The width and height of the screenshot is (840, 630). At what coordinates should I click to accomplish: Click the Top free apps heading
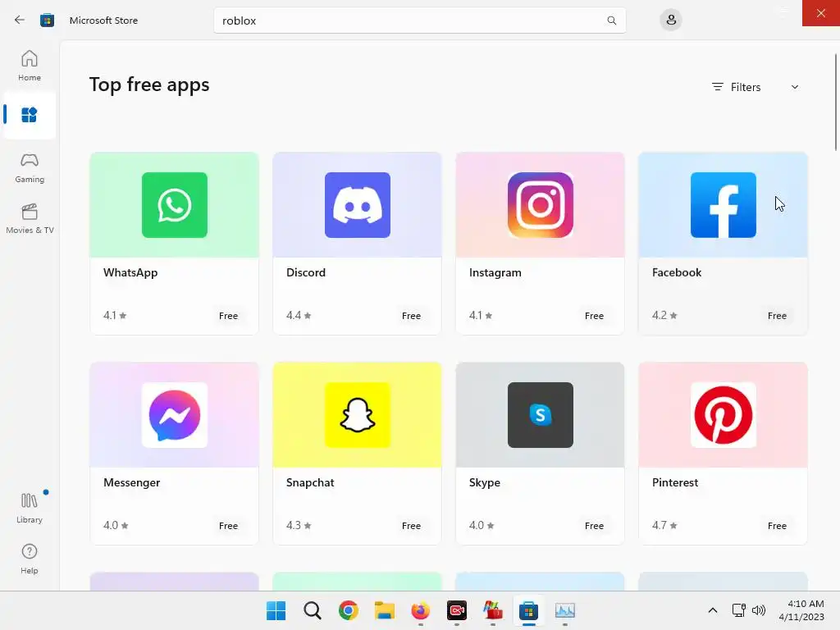[149, 85]
